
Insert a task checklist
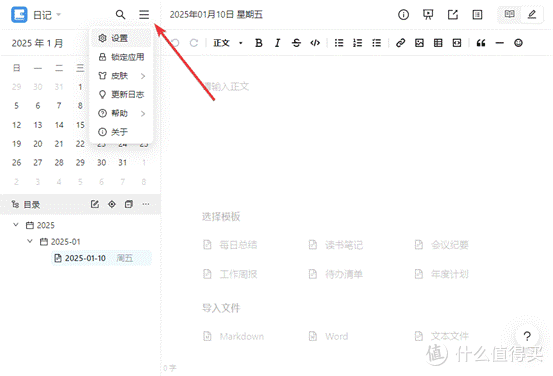376,43
